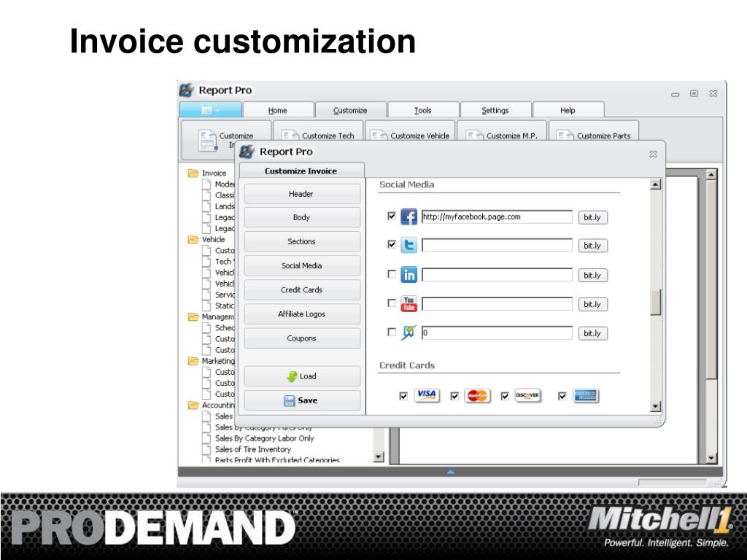Screen dimensions: 747x560
Task: Click the Header button
Action: 302,194
